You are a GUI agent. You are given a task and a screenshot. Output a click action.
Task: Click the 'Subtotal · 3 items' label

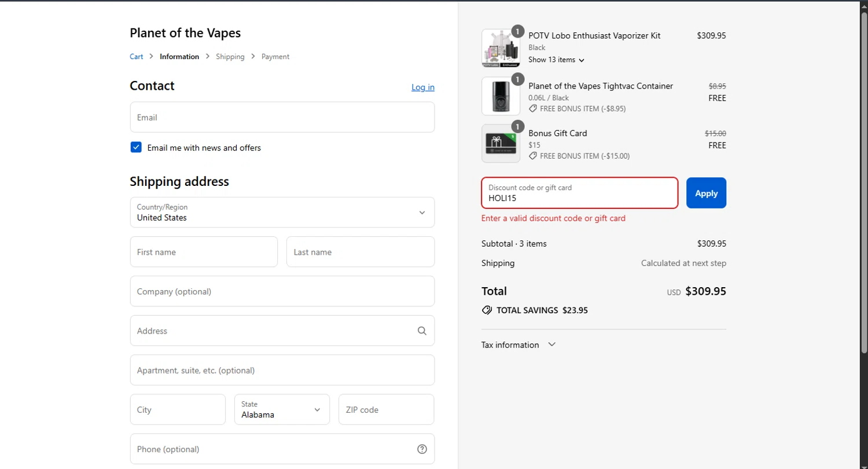(514, 244)
